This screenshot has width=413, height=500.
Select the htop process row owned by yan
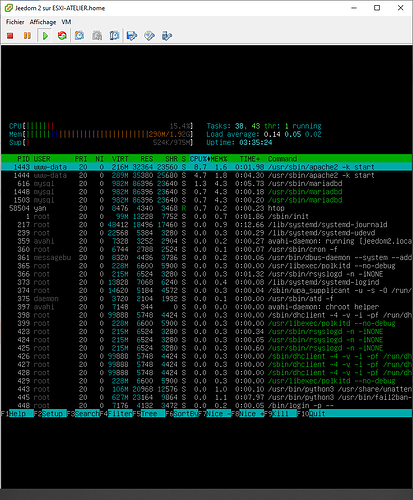206,208
